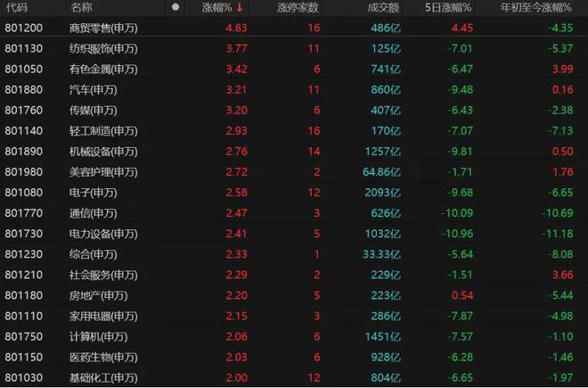
Task: Open 汽车(申万) sector
Action: click(x=94, y=90)
